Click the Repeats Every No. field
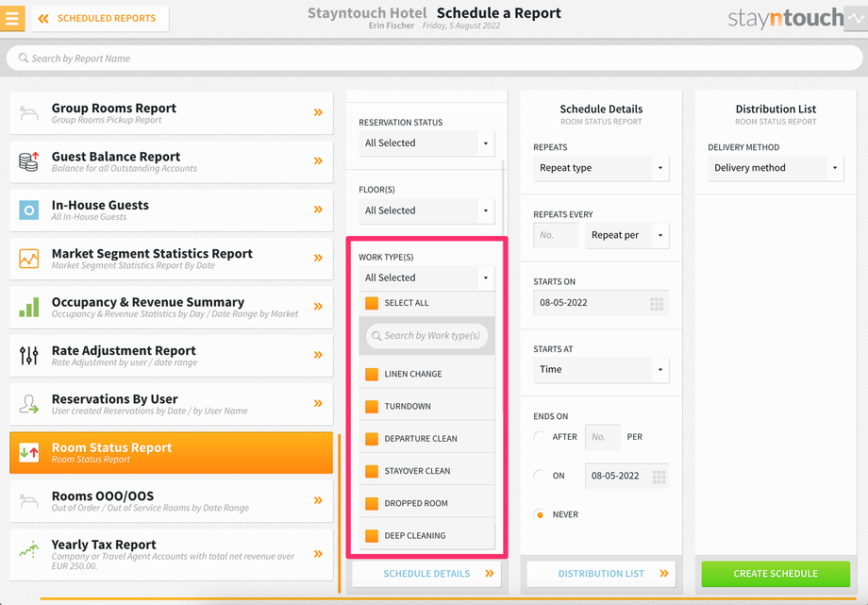 click(x=556, y=235)
